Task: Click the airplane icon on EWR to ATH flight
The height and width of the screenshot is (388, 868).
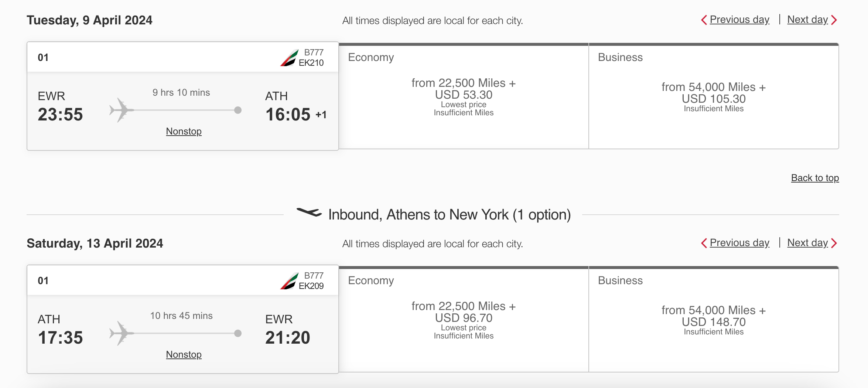Action: point(121,110)
